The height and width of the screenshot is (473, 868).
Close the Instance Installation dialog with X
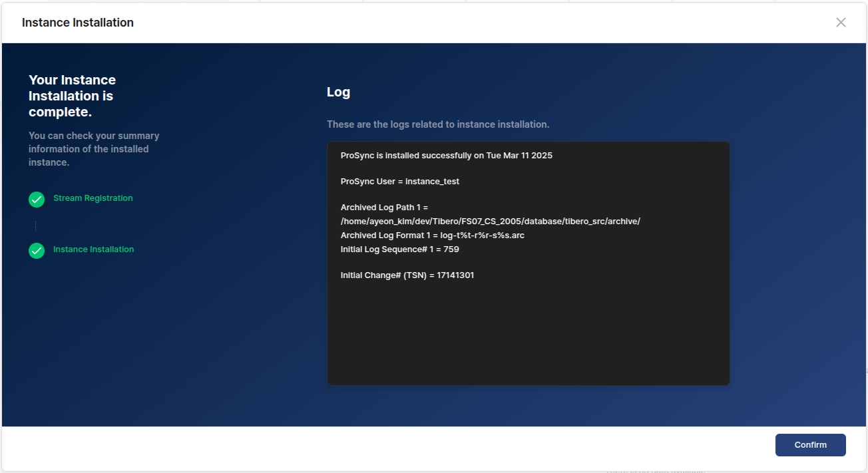tap(841, 23)
